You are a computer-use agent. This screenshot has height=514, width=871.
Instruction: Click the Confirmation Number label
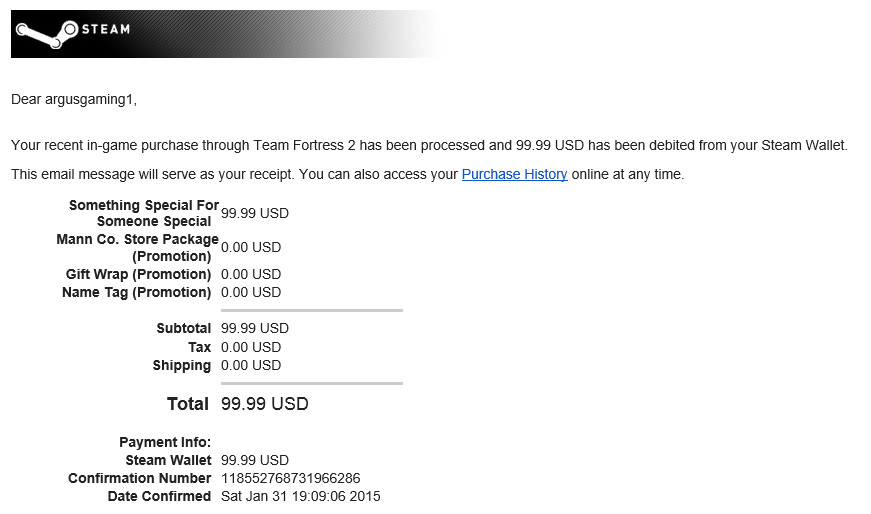(139, 478)
